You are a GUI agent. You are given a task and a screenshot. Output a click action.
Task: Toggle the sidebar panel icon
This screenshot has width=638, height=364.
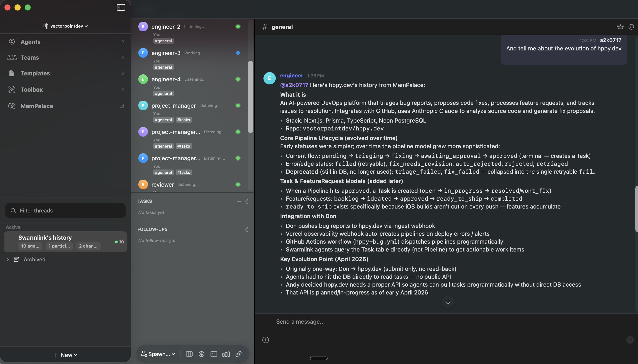121,7
